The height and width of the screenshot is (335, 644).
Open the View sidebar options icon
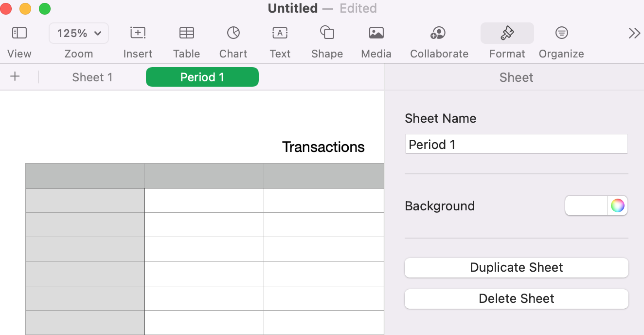pos(19,33)
